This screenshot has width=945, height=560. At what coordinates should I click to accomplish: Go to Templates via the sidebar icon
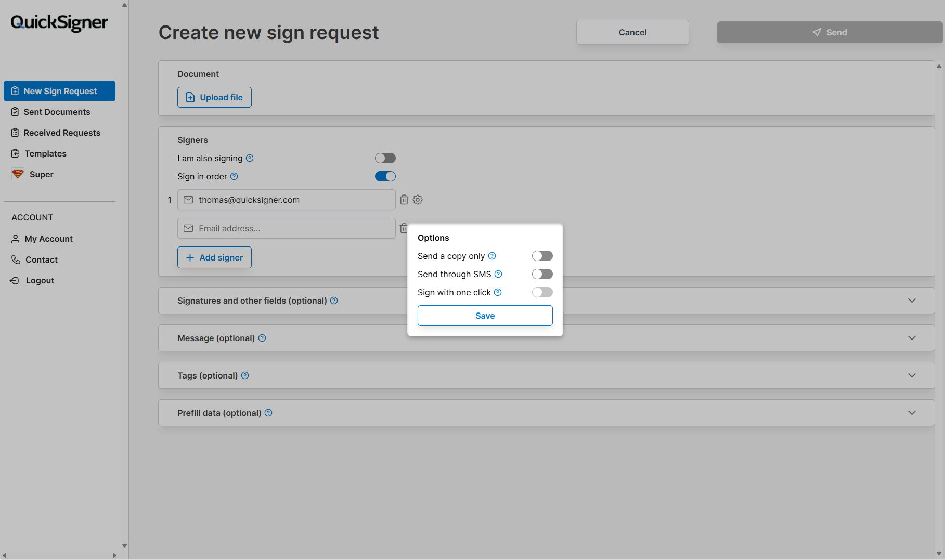[45, 153]
